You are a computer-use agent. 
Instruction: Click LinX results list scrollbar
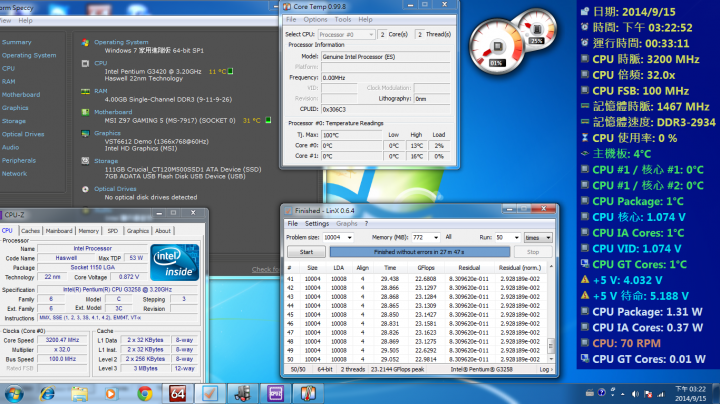coord(551,312)
